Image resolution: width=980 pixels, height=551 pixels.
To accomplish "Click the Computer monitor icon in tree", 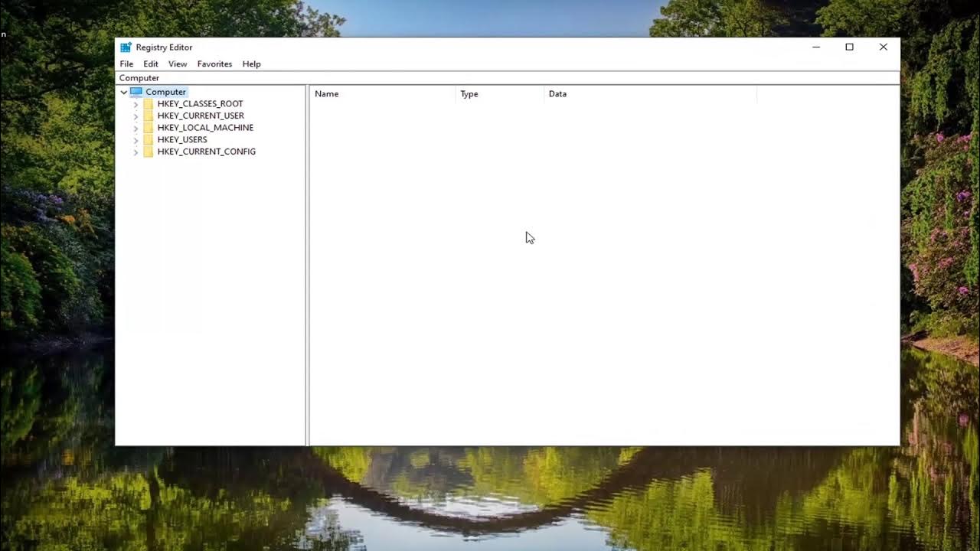I will [136, 92].
